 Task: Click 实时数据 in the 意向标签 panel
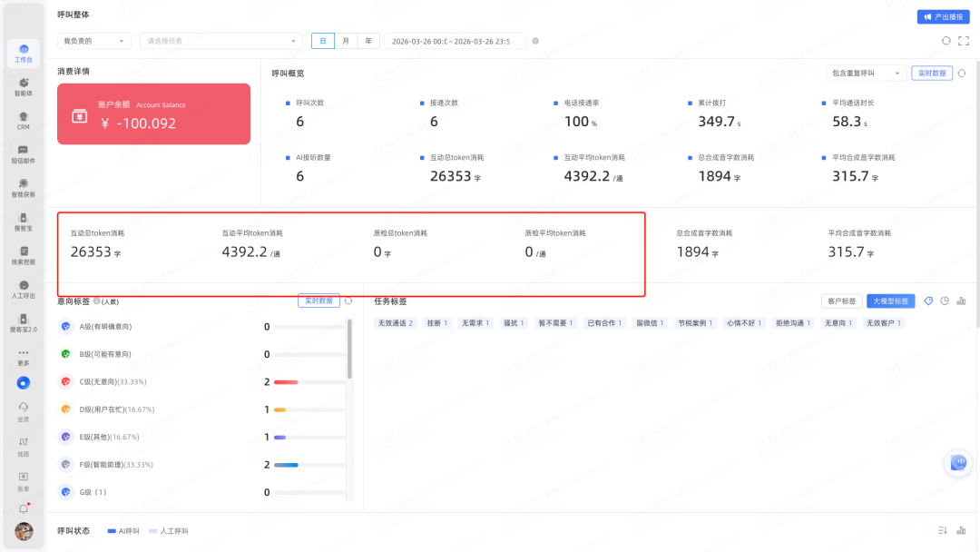(318, 301)
